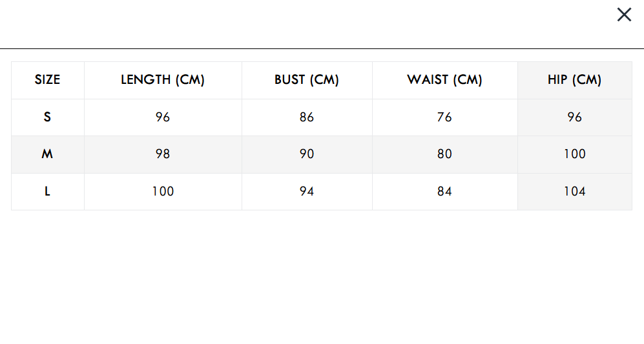644x344 pixels.
Task: Click the size S waist value 76
Action: pyautogui.click(x=444, y=117)
